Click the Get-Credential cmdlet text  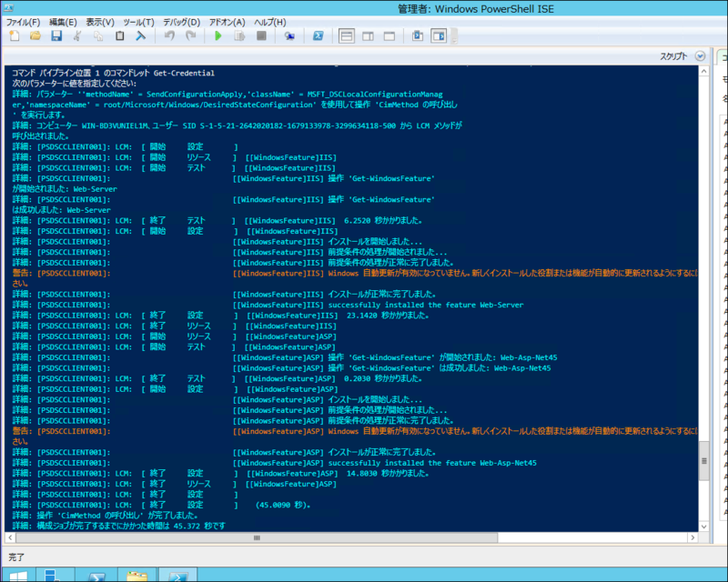coord(184,73)
